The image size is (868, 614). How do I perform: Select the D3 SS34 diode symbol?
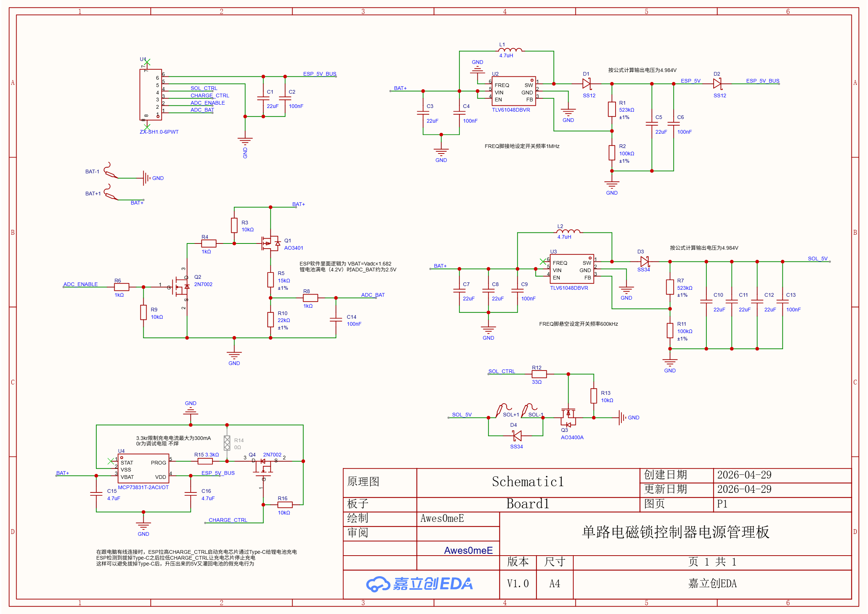point(644,261)
